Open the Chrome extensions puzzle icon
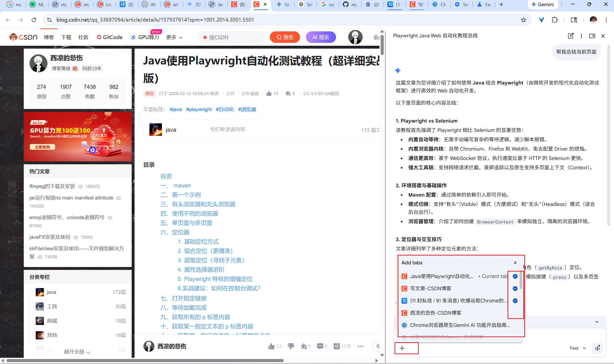 click(555, 20)
